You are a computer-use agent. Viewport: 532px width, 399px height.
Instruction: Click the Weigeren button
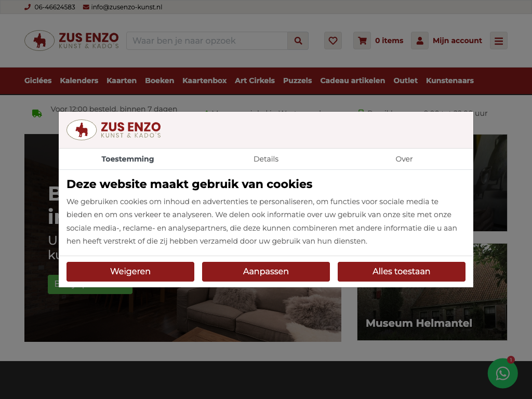pyautogui.click(x=130, y=271)
